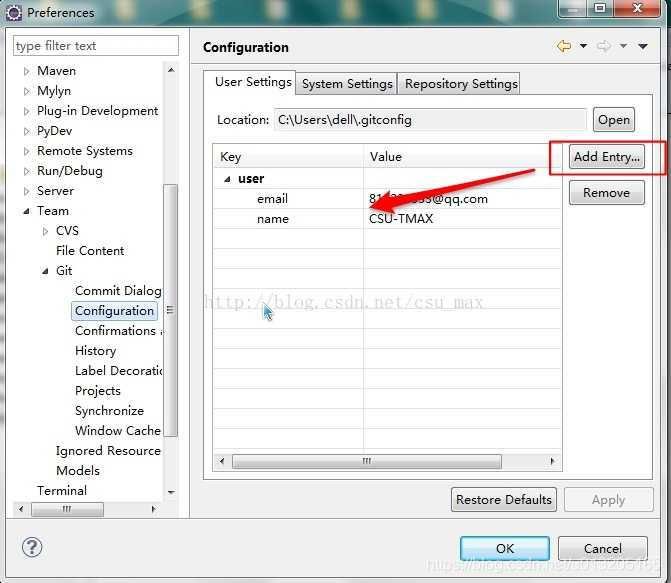Viewport: 671px width, 583px height.
Task: Select Configuration under Git
Action: coord(114,311)
